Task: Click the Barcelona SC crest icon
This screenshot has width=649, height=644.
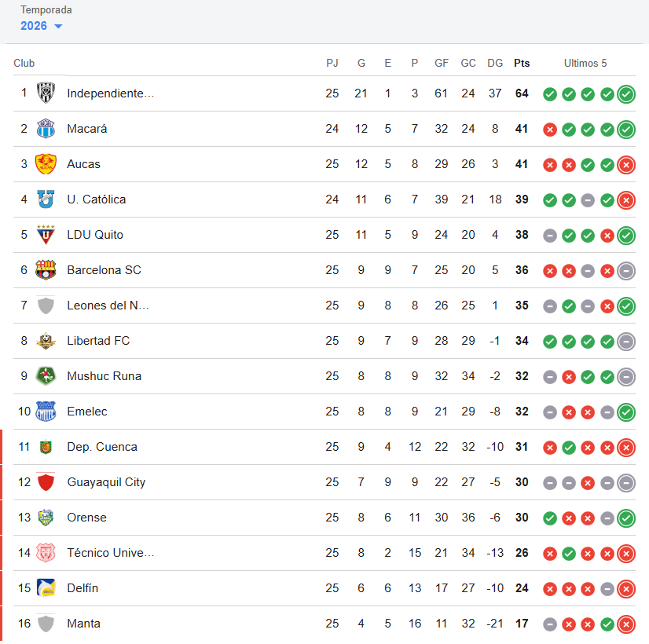Action: (46, 269)
